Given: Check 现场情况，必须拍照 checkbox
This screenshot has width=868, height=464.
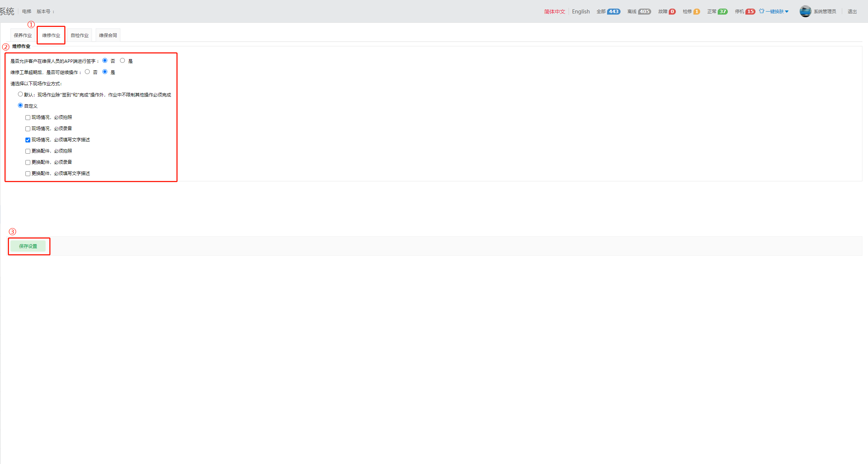Looking at the screenshot, I should click(x=28, y=117).
